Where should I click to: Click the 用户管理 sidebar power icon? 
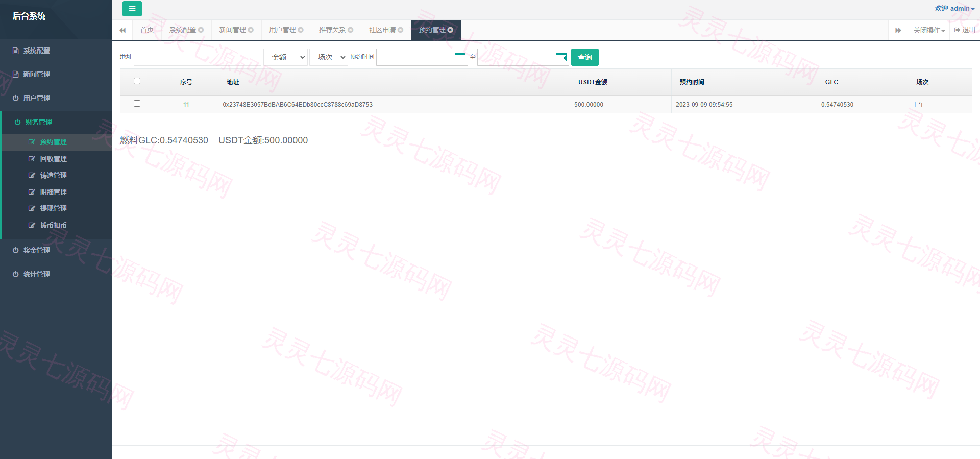point(16,98)
